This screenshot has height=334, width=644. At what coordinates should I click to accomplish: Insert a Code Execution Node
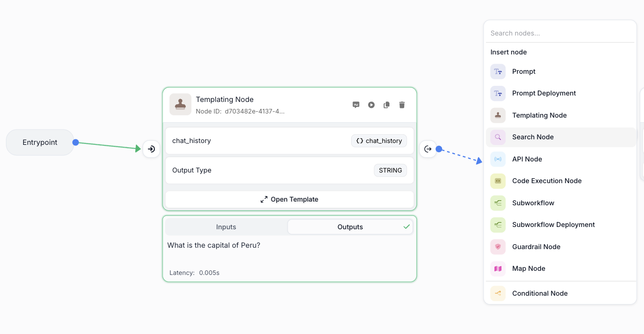(561, 181)
